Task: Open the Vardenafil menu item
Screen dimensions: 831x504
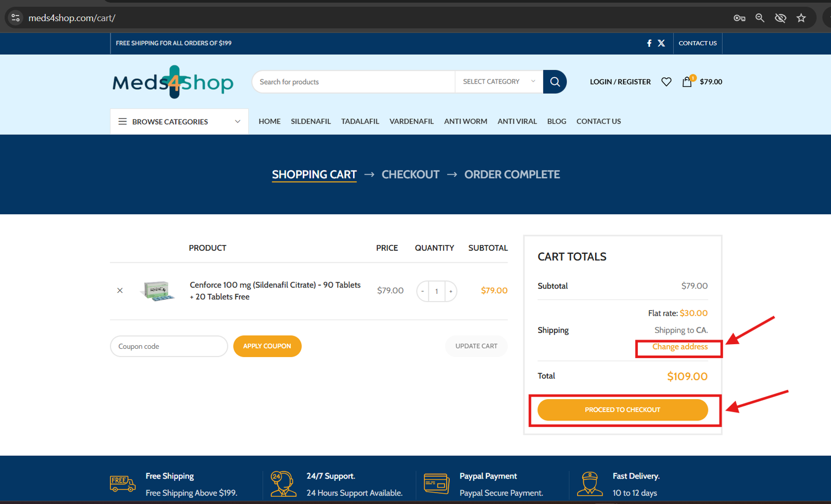Action: (x=411, y=121)
